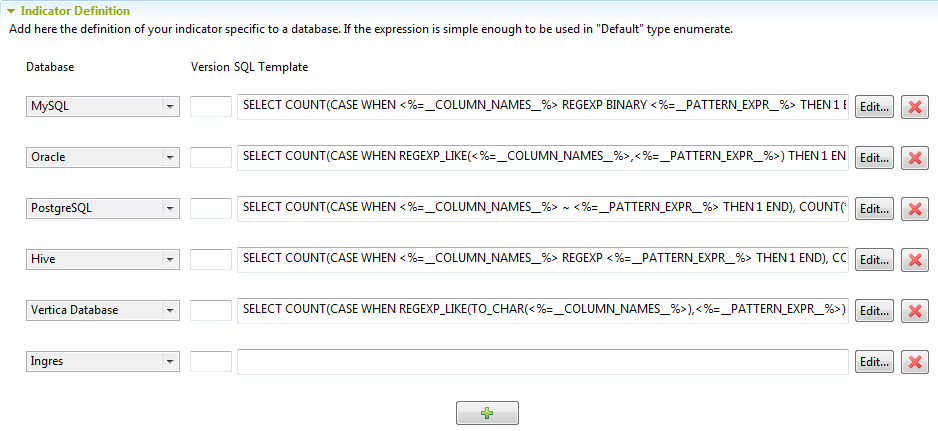Screen dimensions: 938x431
Task: Collapse the Indicator Definition section
Action: [11, 11]
